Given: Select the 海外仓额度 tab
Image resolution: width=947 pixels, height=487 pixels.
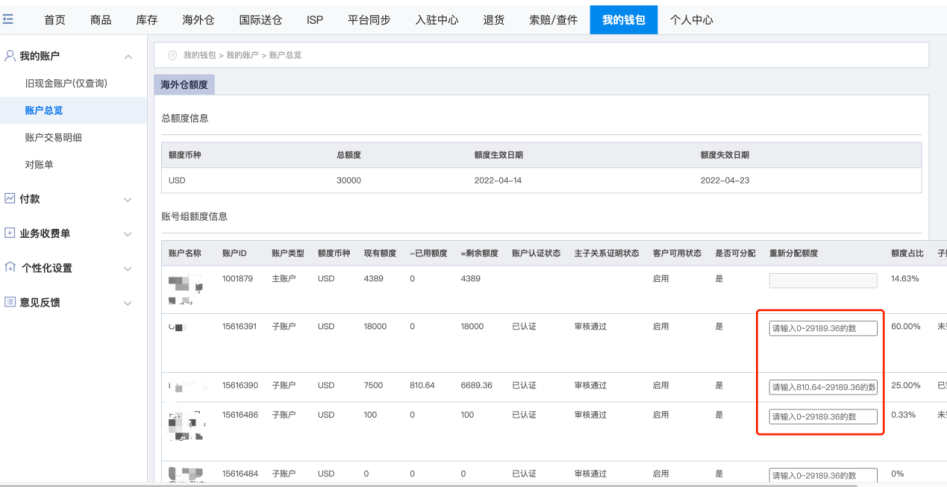Looking at the screenshot, I should tap(184, 85).
